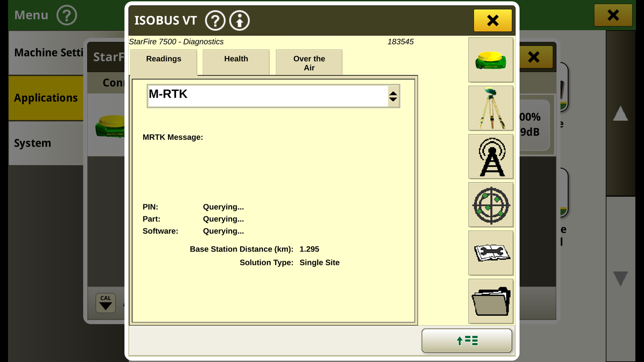644x362 pixels.
Task: Open the StarFire receiver main page icon
Action: point(491,60)
